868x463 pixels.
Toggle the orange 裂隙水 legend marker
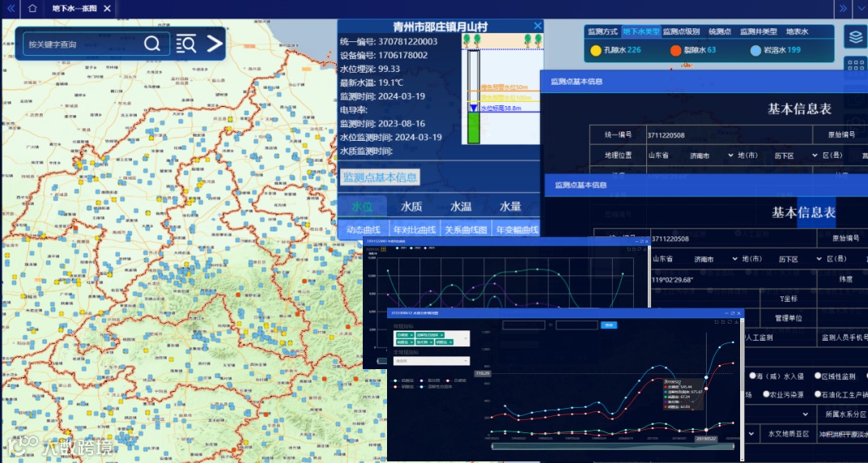click(675, 50)
